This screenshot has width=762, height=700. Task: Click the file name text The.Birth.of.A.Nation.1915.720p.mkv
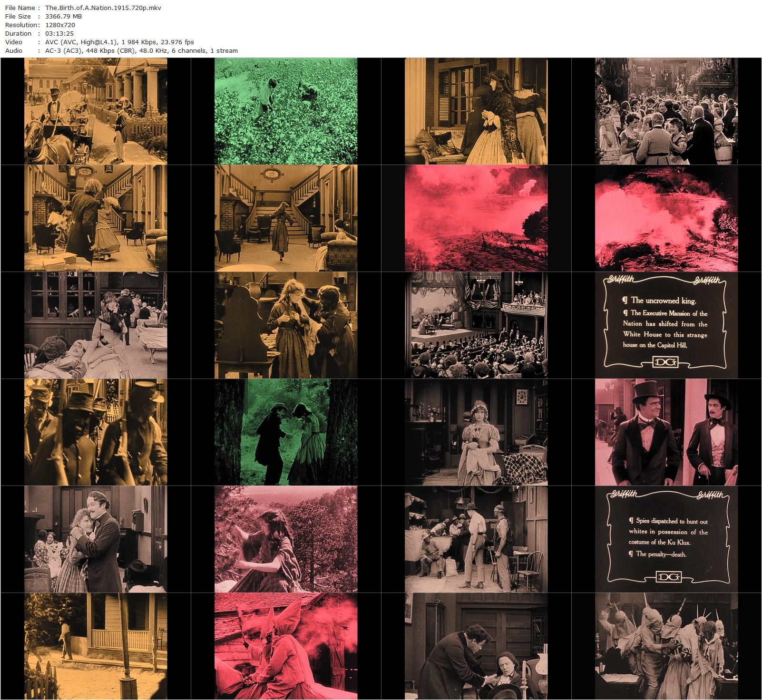coord(103,8)
